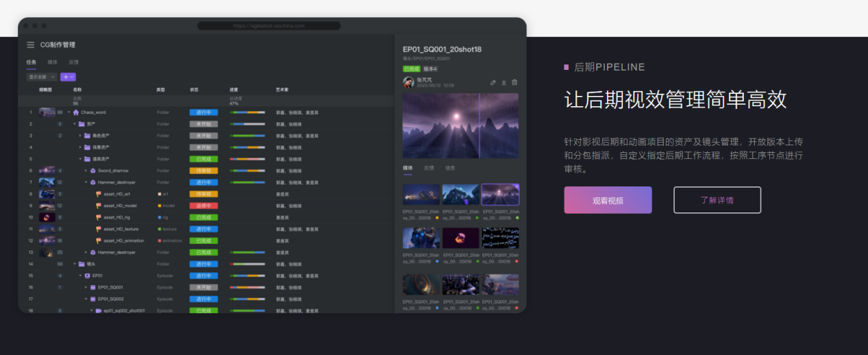868x355 pixels.
Task: Click the orange type dot beside model
Action: (160, 206)
